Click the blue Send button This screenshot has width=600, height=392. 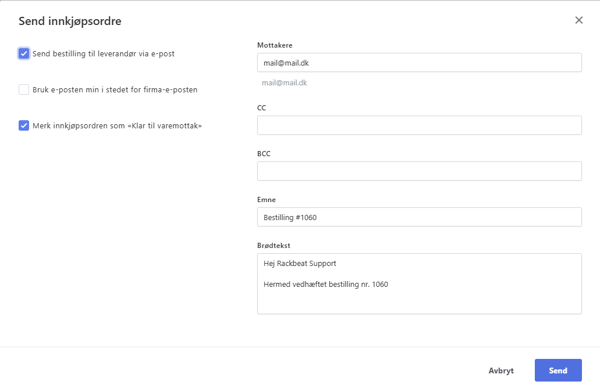pos(558,371)
